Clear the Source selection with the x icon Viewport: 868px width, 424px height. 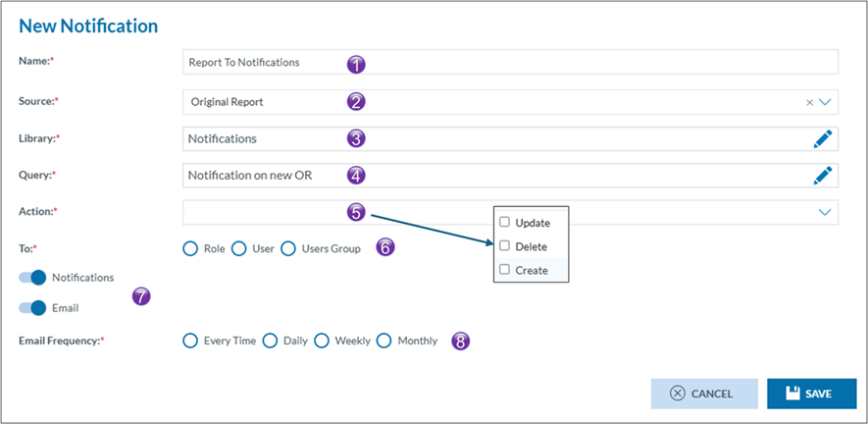(x=809, y=102)
